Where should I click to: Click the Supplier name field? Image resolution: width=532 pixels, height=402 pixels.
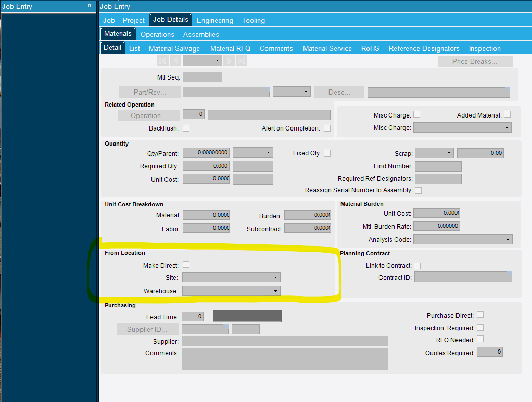point(285,341)
